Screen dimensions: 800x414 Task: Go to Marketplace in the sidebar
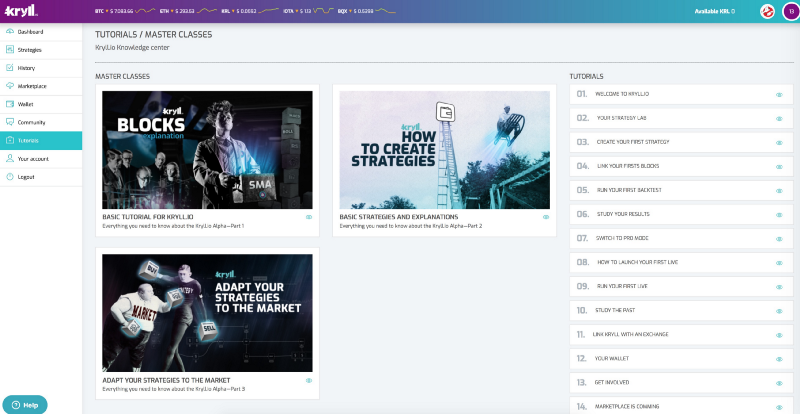(41, 86)
